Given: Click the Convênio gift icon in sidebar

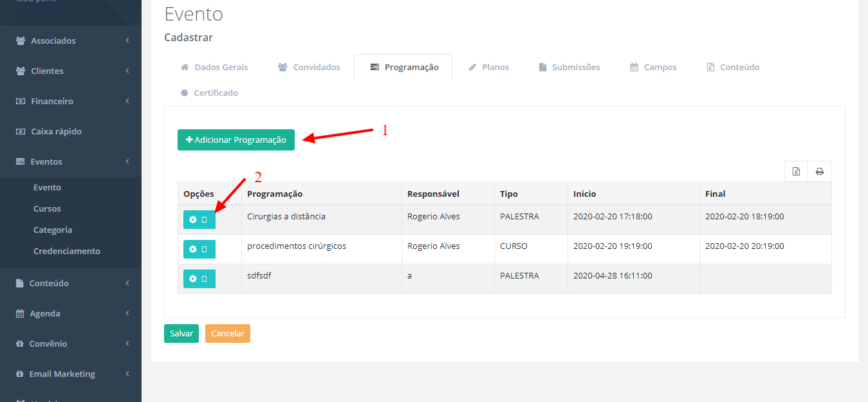Looking at the screenshot, I should point(19,343).
